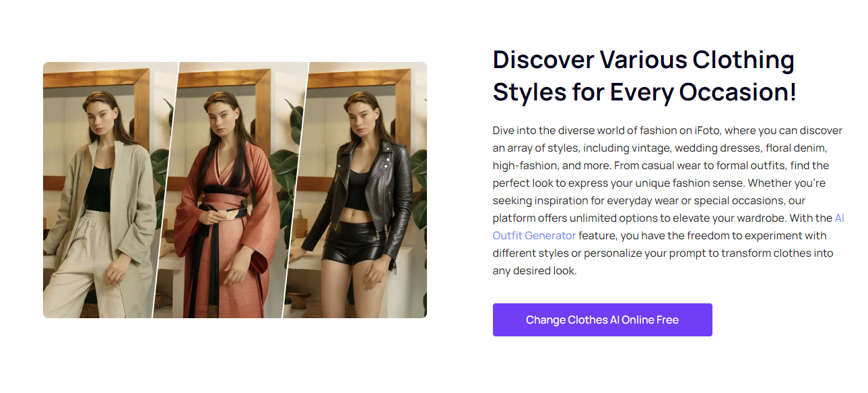Open the AI Outfit Generator link
Image resolution: width=868 pixels, height=393 pixels.
pos(534,236)
